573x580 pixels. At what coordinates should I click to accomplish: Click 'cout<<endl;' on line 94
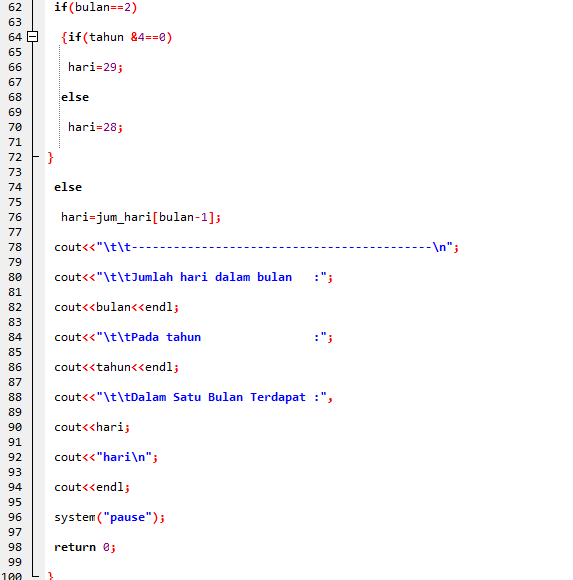tap(92, 487)
